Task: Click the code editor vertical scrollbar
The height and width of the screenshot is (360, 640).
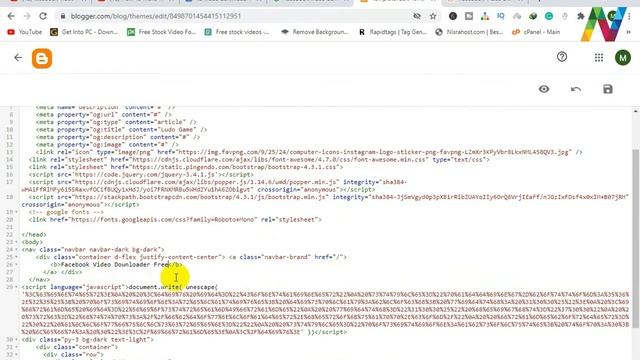Action: tap(636, 239)
